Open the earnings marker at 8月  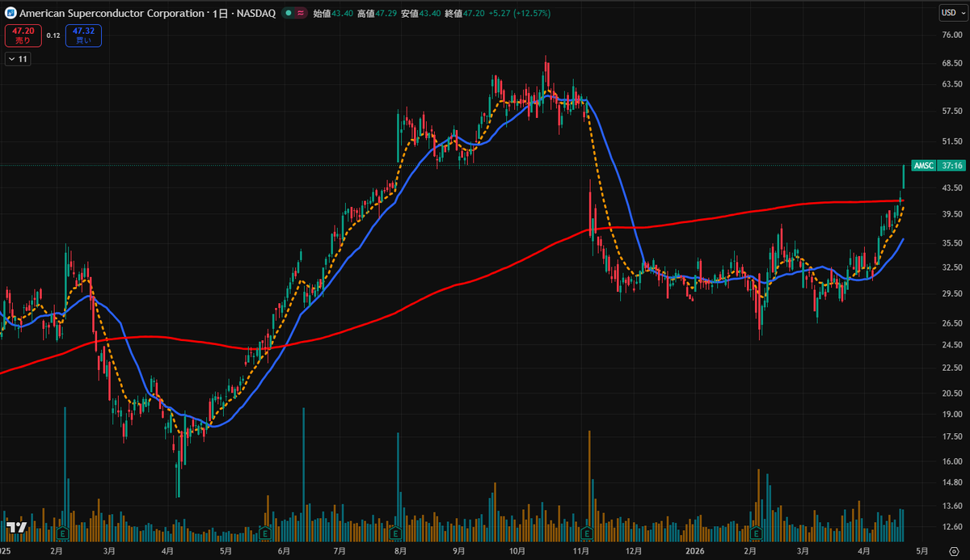coord(395,533)
